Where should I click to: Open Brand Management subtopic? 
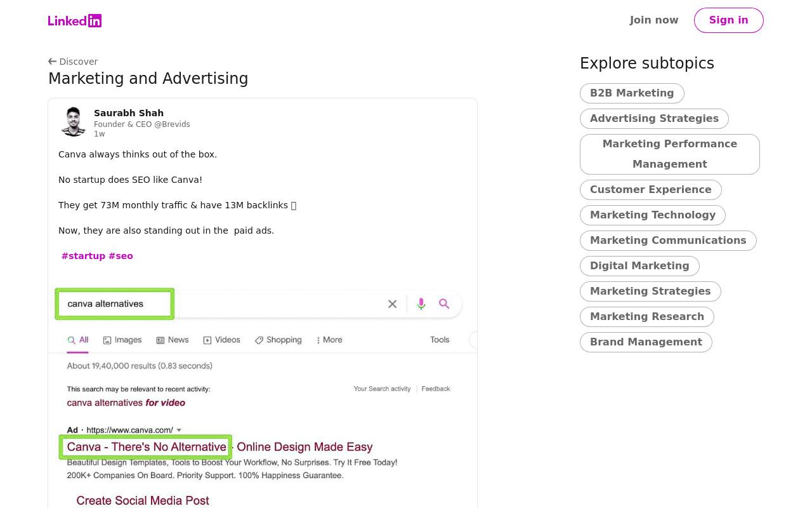tap(646, 342)
